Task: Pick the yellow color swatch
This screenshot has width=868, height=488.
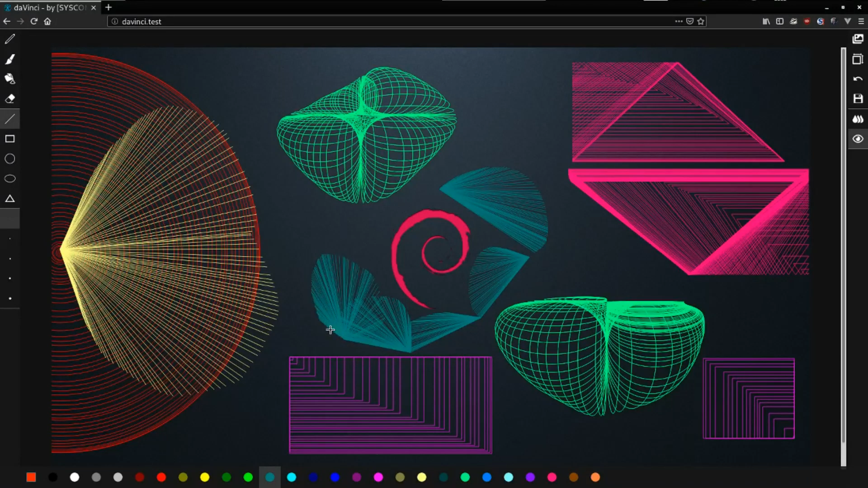Action: click(205, 477)
